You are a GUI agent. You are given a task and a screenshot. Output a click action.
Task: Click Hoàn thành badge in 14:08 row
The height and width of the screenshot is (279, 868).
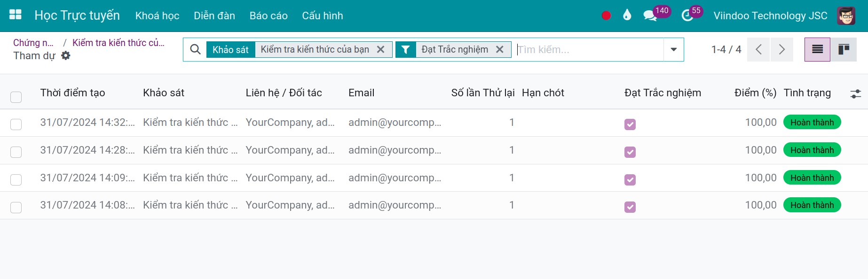pos(812,205)
